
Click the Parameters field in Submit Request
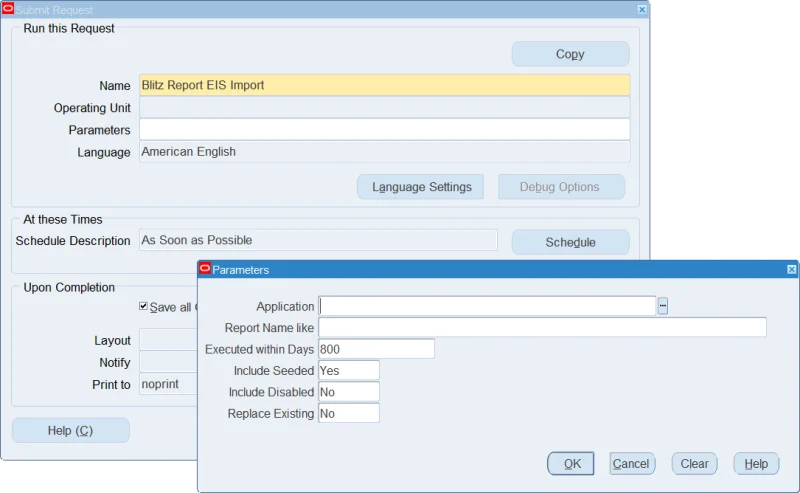pyautogui.click(x=385, y=130)
